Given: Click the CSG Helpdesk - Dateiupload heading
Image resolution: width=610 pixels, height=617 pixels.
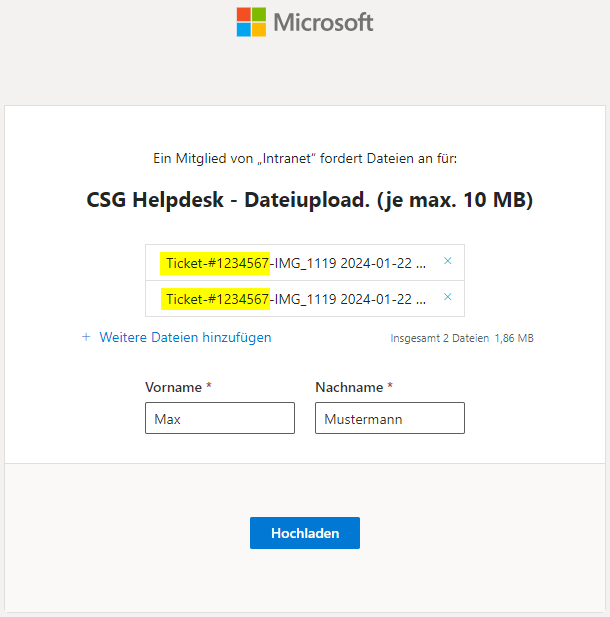Looking at the screenshot, I should pos(310,200).
